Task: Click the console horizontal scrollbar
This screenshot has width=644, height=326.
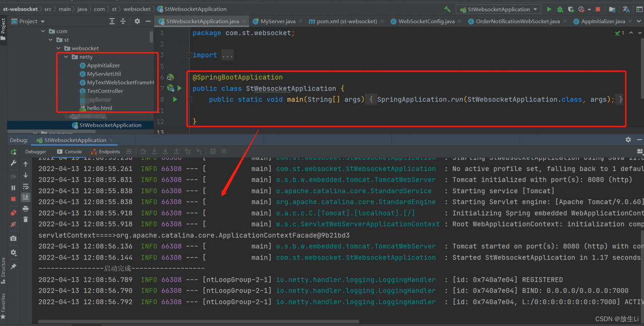Action: (x=199, y=322)
